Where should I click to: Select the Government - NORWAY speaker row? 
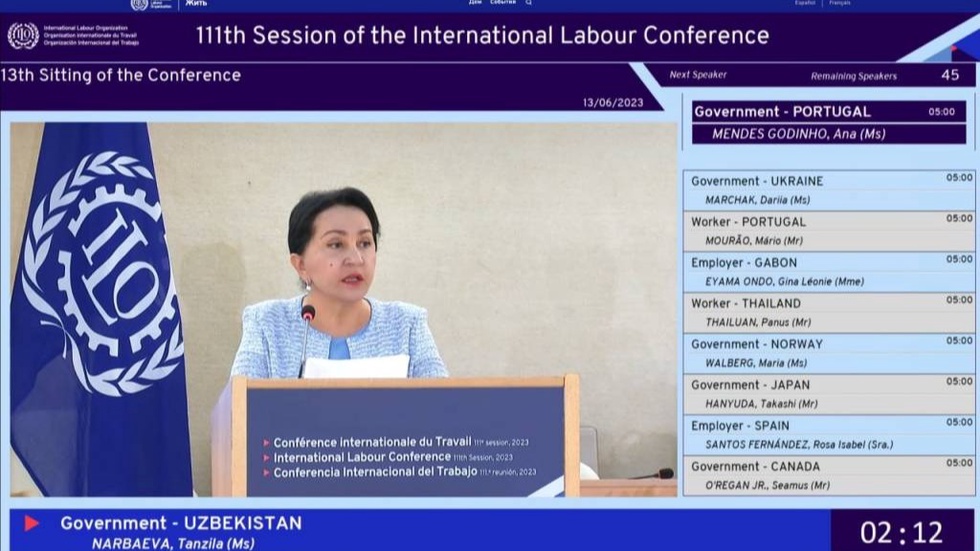(830, 353)
